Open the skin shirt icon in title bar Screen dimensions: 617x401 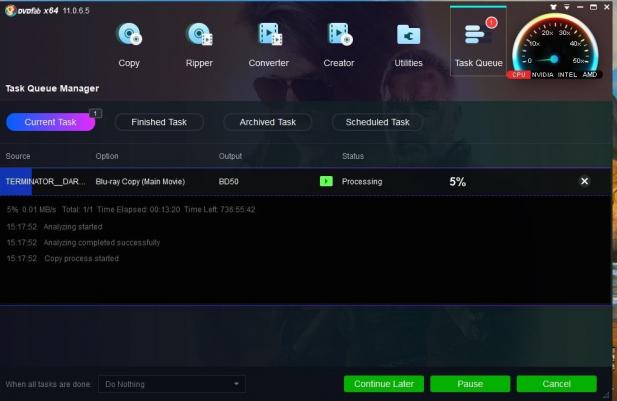coord(553,7)
